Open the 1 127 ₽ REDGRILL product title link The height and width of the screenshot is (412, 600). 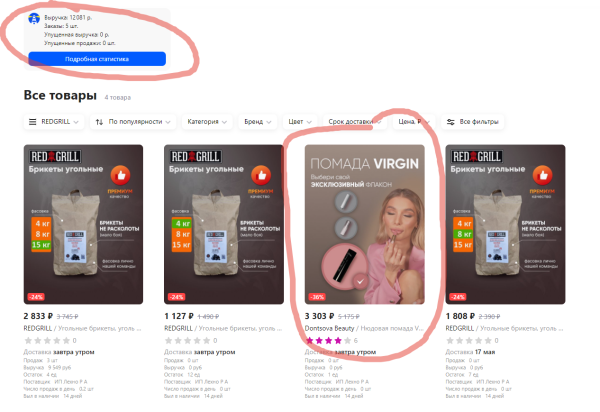(224, 328)
